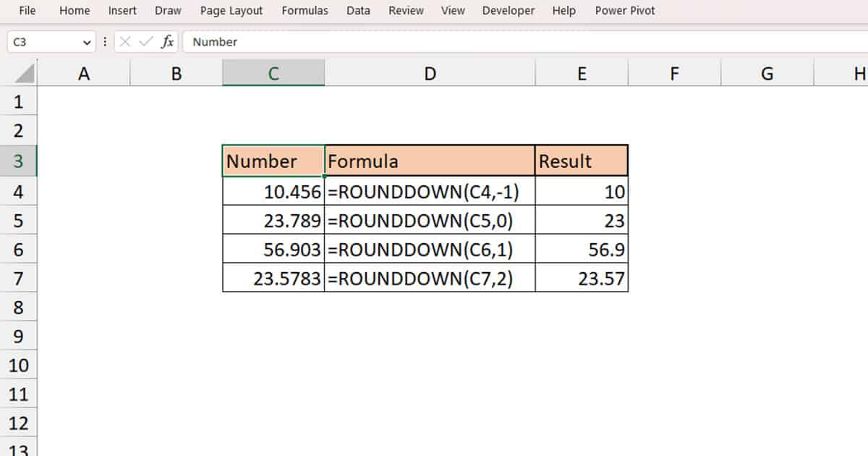Image resolution: width=868 pixels, height=456 pixels.
Task: Click the Cancel (X) icon beside formula bar
Action: (124, 42)
